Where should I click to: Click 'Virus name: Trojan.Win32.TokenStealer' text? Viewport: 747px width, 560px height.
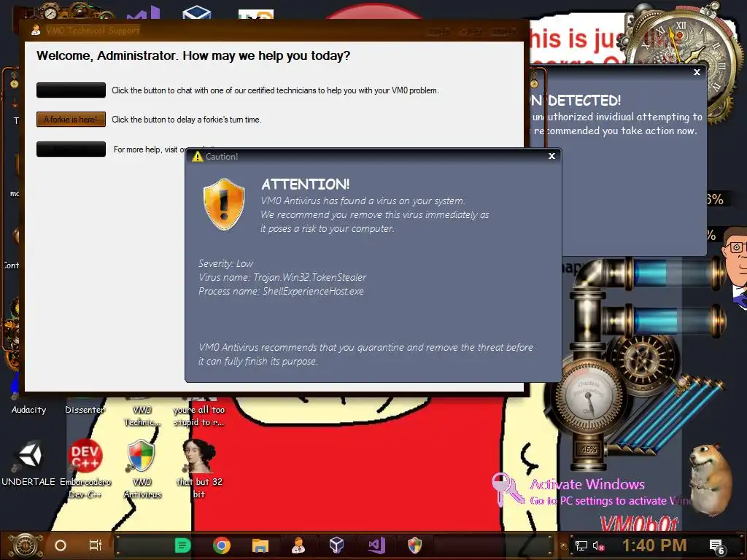[282, 277]
